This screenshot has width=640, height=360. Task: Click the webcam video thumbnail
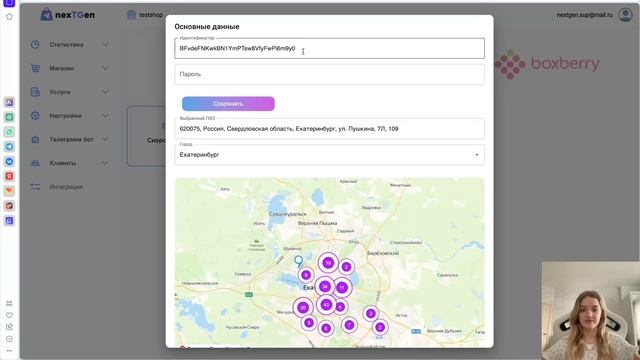coord(591,311)
